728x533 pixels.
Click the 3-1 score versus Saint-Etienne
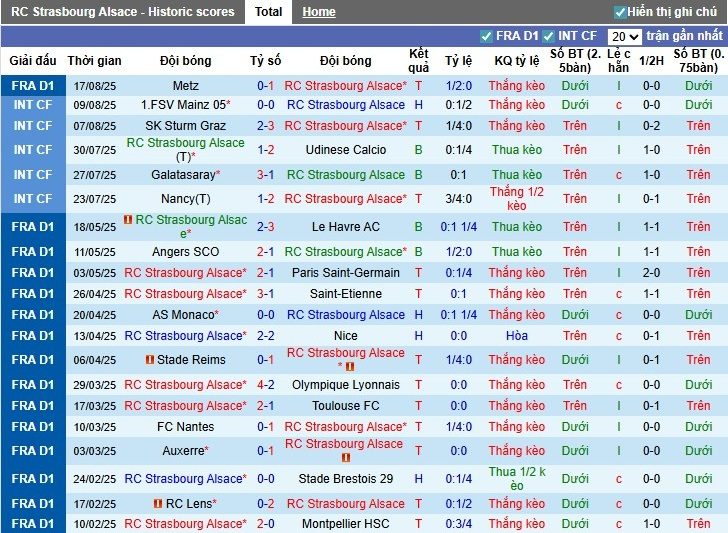click(266, 294)
